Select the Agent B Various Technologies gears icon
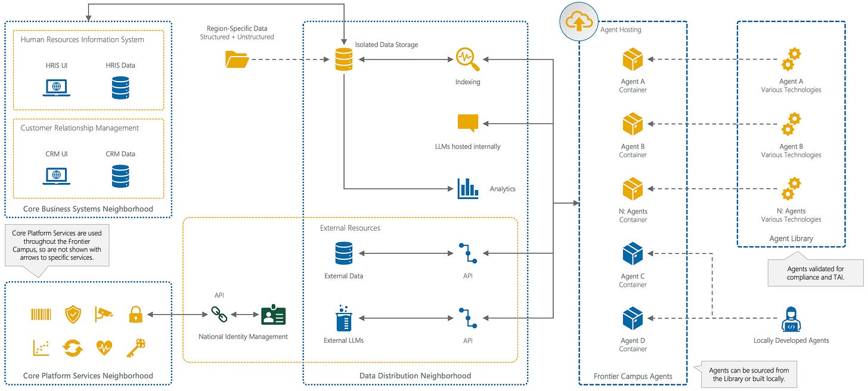The height and width of the screenshot is (391, 868). pyautogui.click(x=791, y=124)
